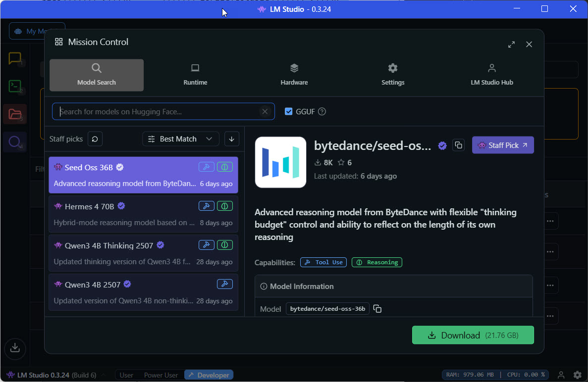Switch to the Hardware tab

coord(294,75)
